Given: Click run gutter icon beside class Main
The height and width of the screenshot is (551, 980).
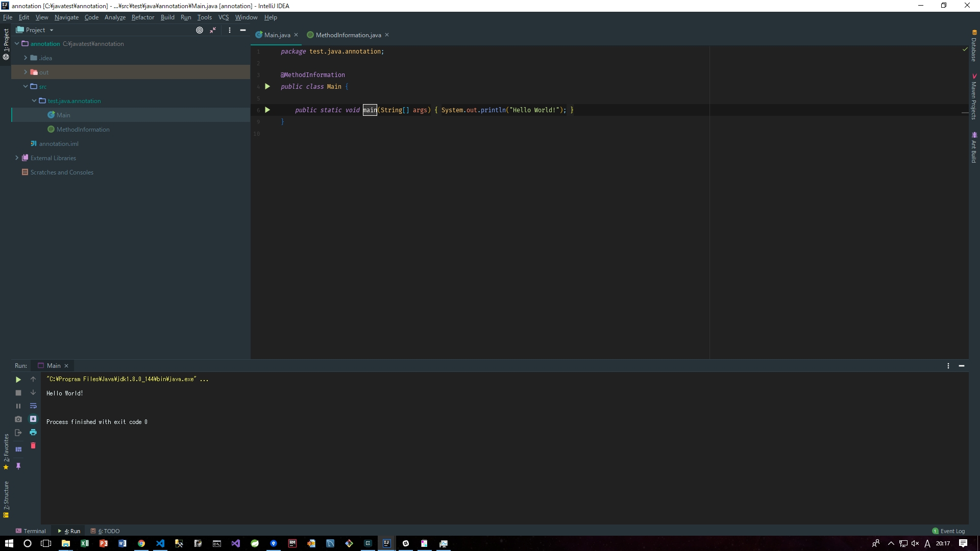Looking at the screenshot, I should 267,87.
